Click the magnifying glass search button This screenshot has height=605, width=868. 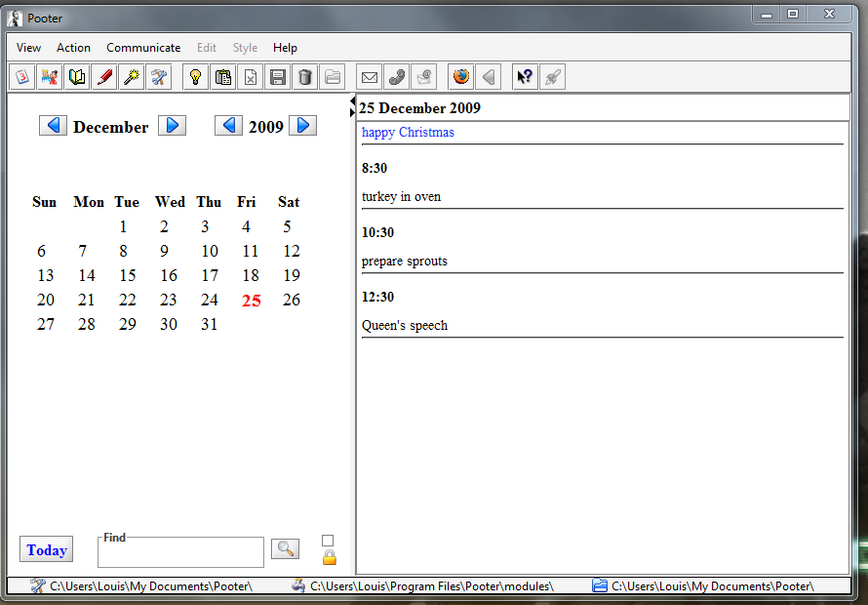point(285,548)
